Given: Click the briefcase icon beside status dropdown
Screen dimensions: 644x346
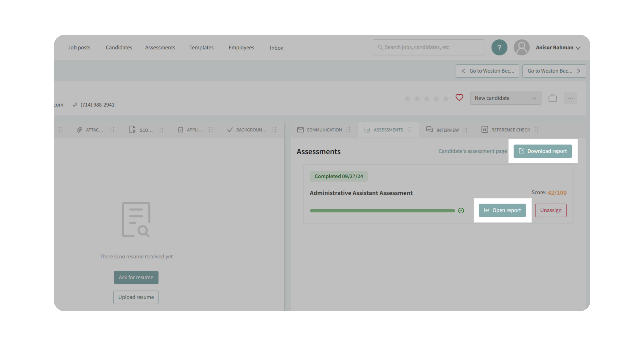Looking at the screenshot, I should (553, 98).
